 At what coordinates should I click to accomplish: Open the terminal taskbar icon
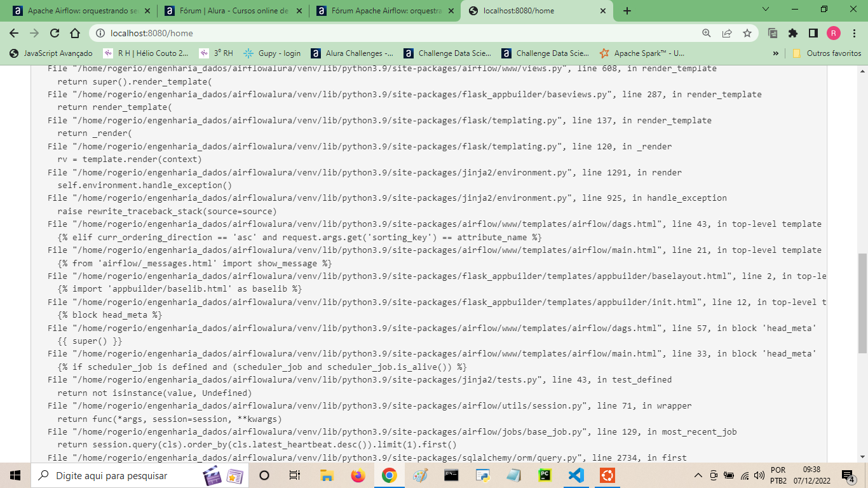coord(451,475)
